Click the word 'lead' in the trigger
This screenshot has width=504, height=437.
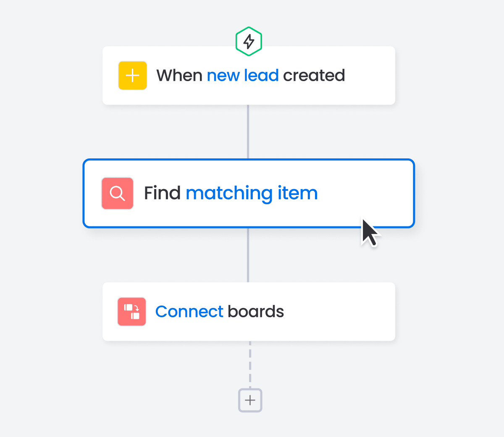(262, 76)
